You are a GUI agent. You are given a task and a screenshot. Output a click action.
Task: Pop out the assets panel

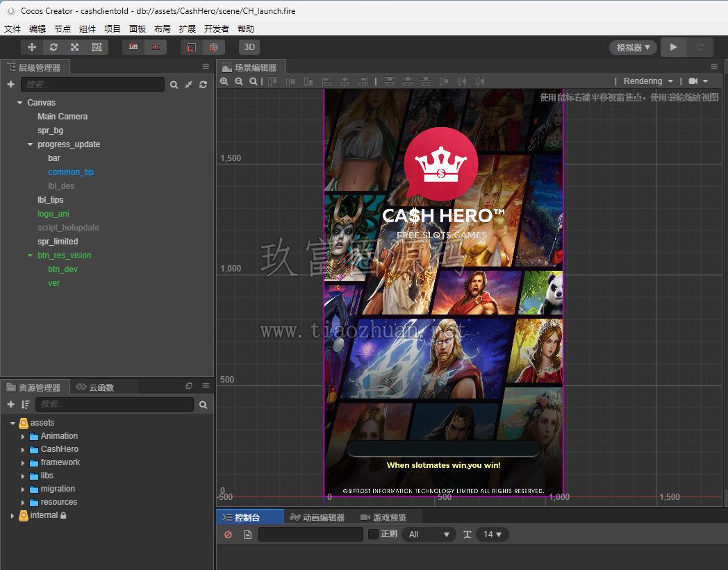pos(189,386)
